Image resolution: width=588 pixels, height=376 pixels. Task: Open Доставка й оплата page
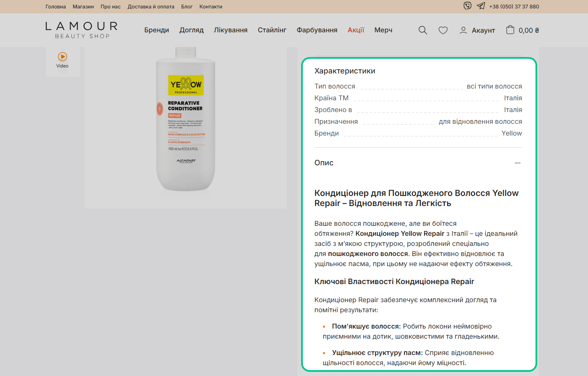tap(151, 7)
